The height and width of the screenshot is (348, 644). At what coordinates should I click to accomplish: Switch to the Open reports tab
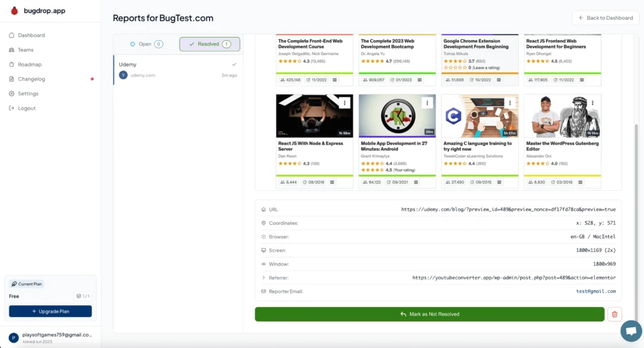147,44
